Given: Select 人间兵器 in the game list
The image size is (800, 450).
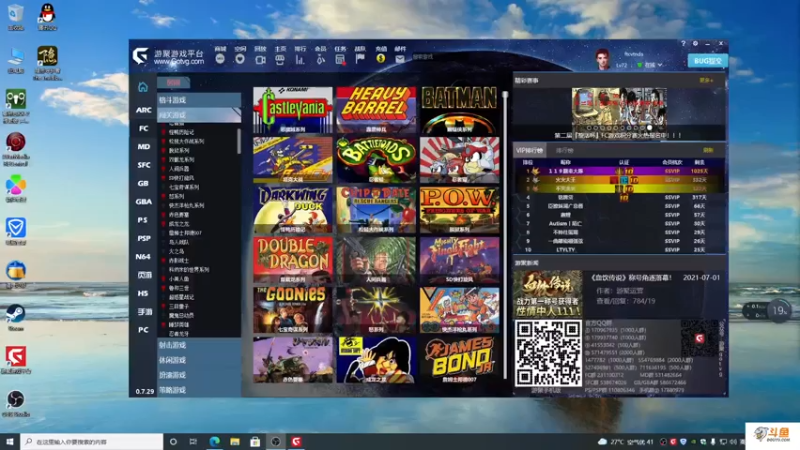Looking at the screenshot, I should pos(179,168).
